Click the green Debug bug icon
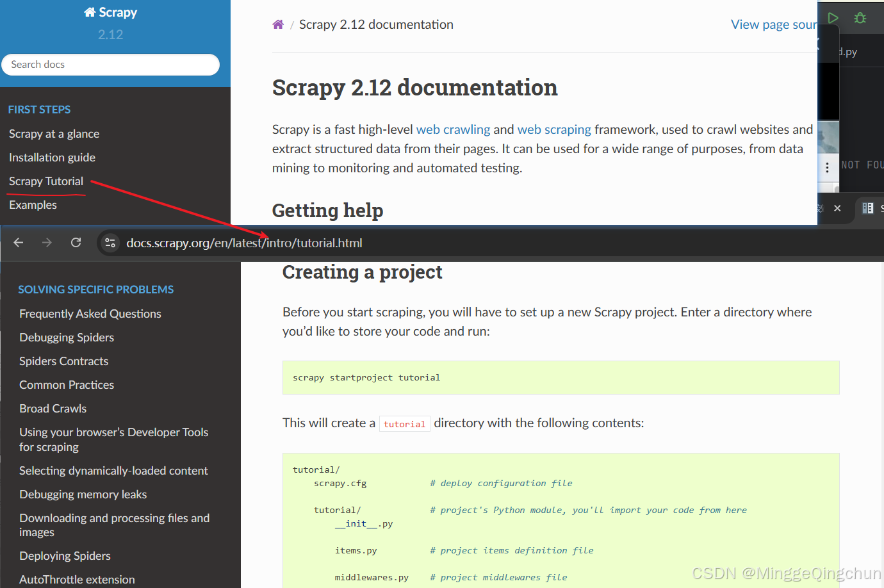This screenshot has width=884, height=588. [x=860, y=18]
